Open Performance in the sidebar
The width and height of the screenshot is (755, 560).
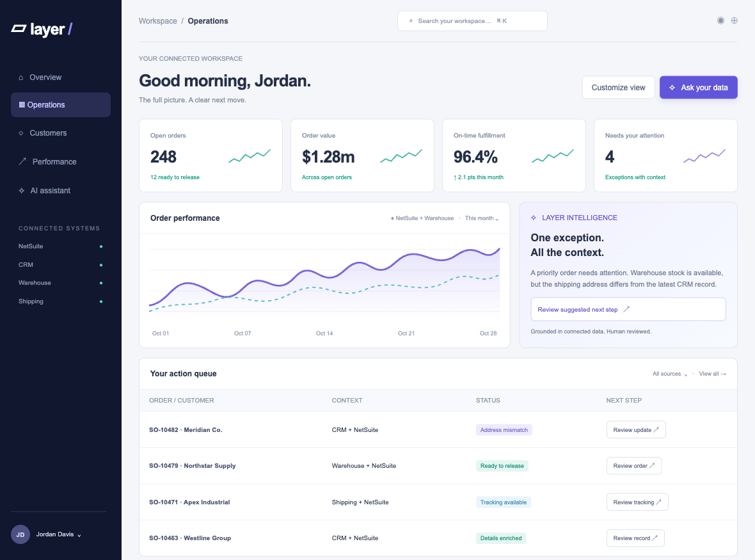[61, 162]
